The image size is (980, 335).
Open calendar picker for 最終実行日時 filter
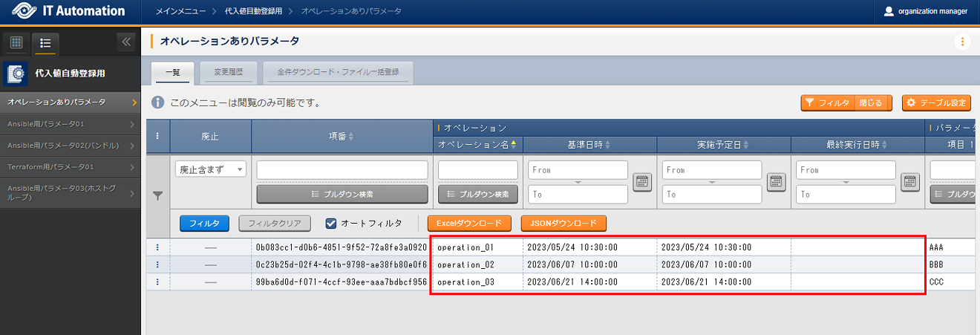[x=909, y=181]
